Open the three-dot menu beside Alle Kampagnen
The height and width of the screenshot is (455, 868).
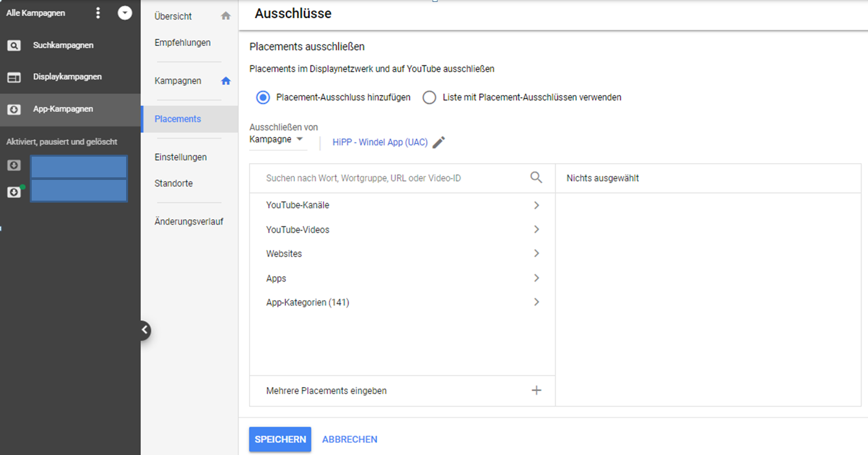pyautogui.click(x=98, y=12)
